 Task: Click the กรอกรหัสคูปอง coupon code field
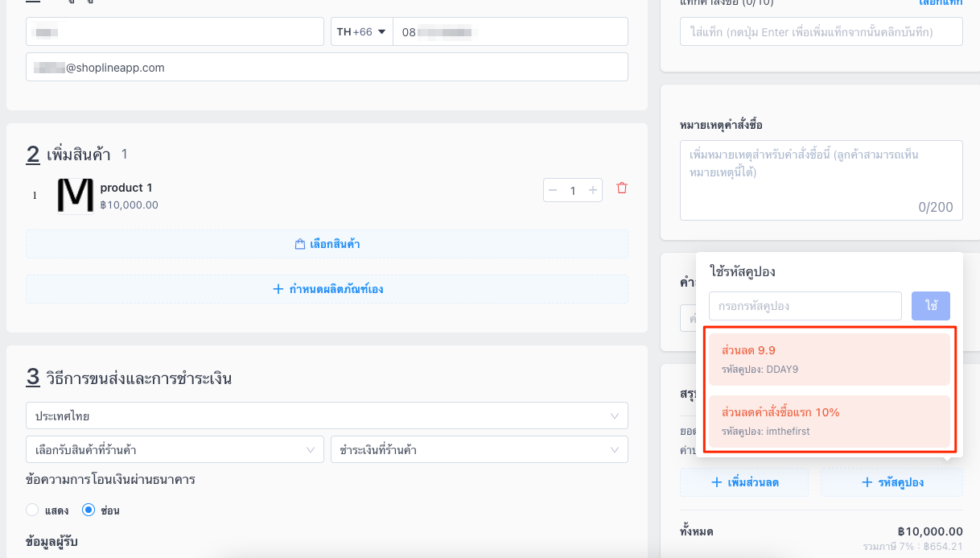[x=805, y=306]
